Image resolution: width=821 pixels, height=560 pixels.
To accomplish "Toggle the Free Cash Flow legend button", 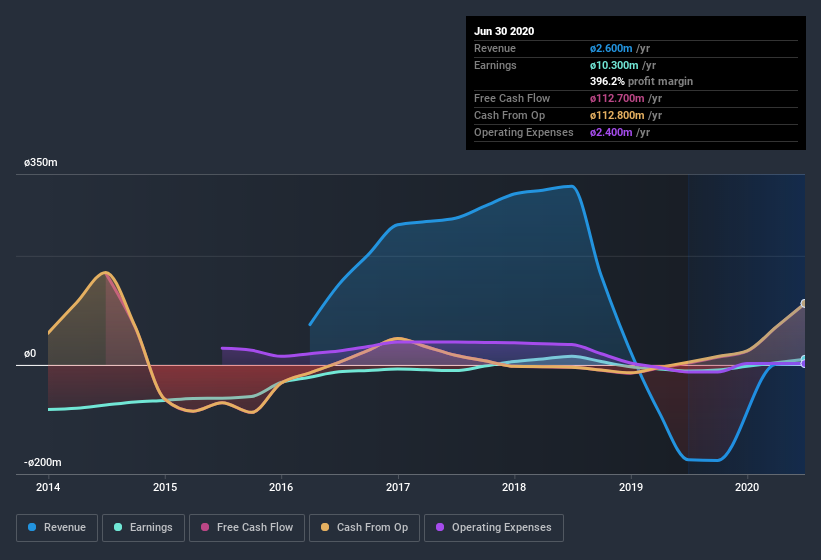I will coord(247,528).
